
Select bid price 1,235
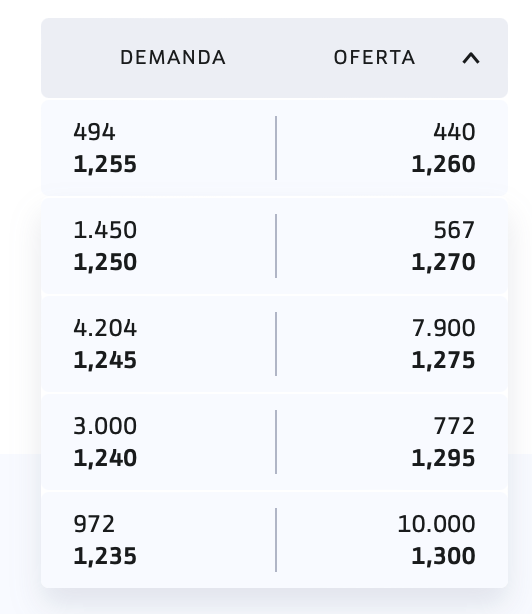pyautogui.click(x=105, y=556)
